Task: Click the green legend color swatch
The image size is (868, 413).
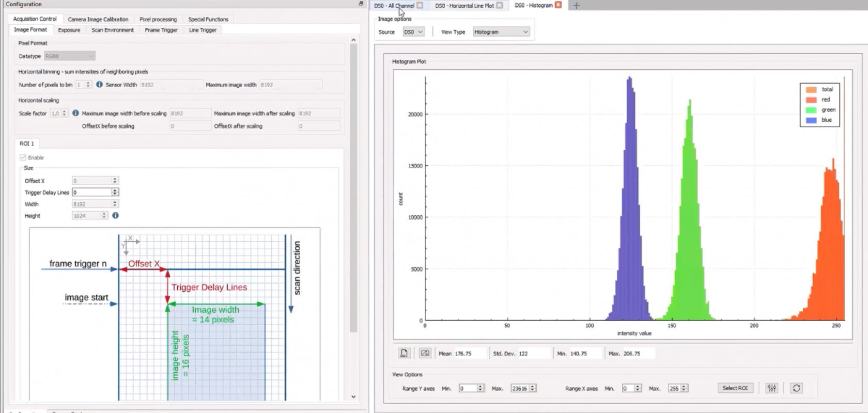Action: tap(811, 110)
